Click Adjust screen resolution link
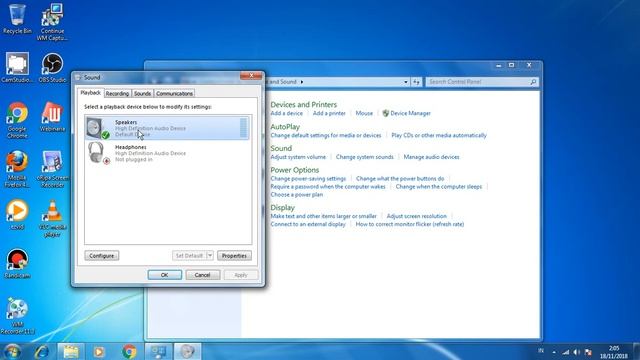640x360 pixels. (417, 216)
